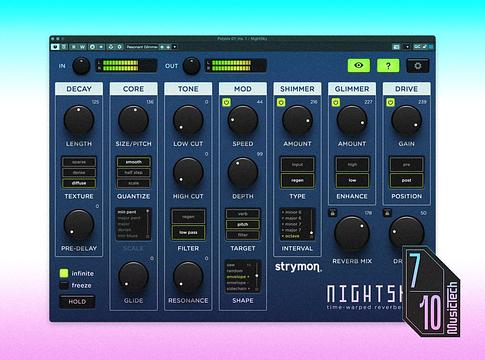Viewport: 485px width, 360px height.
Task: Enable the freeze checkbox
Action: point(64,285)
